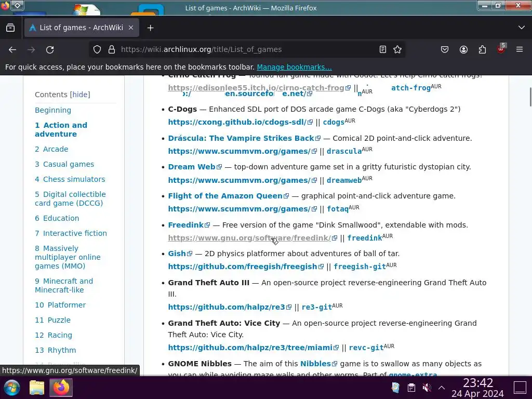Open gnu.org freedink software URL
The height and width of the screenshot is (399, 532).
252,238
